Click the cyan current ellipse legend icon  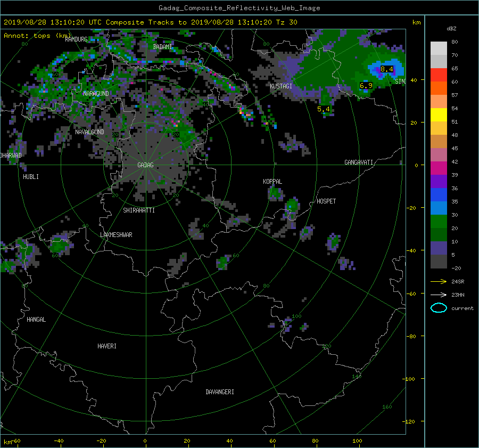[x=439, y=308]
